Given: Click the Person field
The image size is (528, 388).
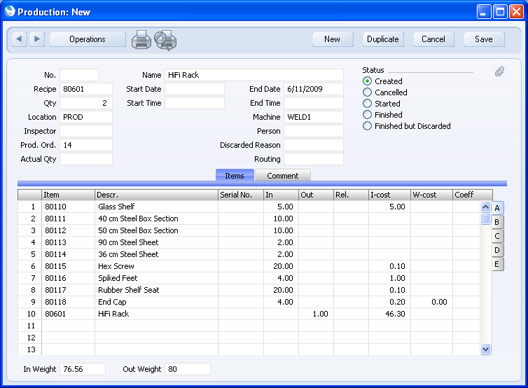Looking at the screenshot, I should [314, 131].
